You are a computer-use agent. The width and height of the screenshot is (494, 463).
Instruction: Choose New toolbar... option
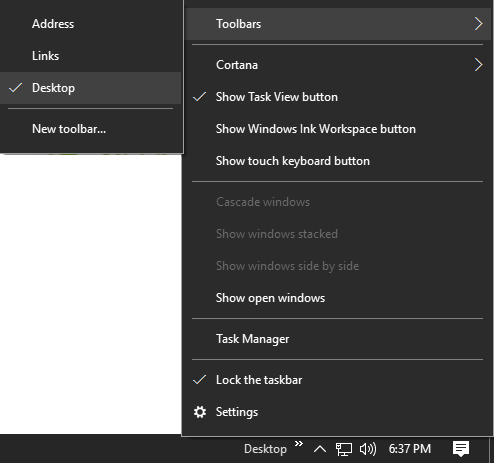pos(91,129)
